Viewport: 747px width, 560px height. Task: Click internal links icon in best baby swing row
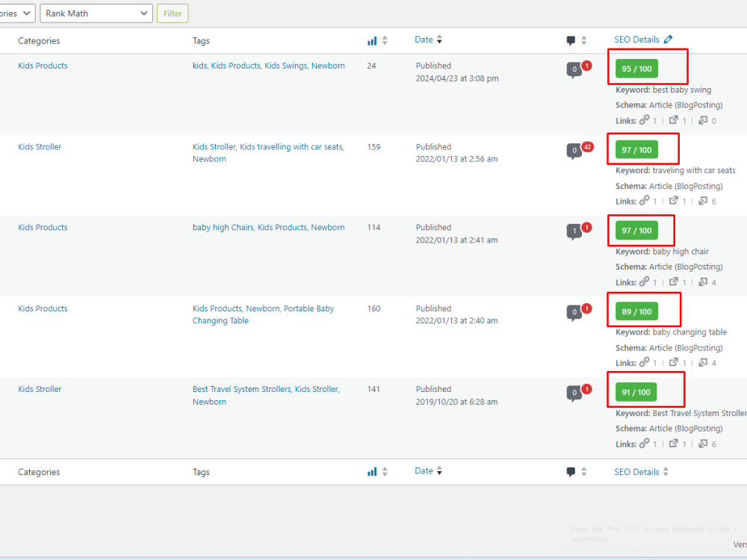(x=644, y=120)
